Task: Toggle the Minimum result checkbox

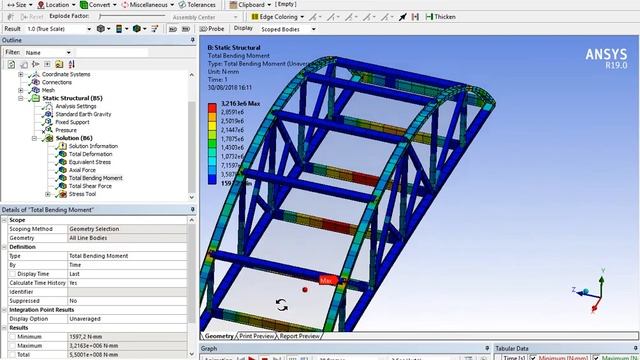Action: [x=13, y=337]
